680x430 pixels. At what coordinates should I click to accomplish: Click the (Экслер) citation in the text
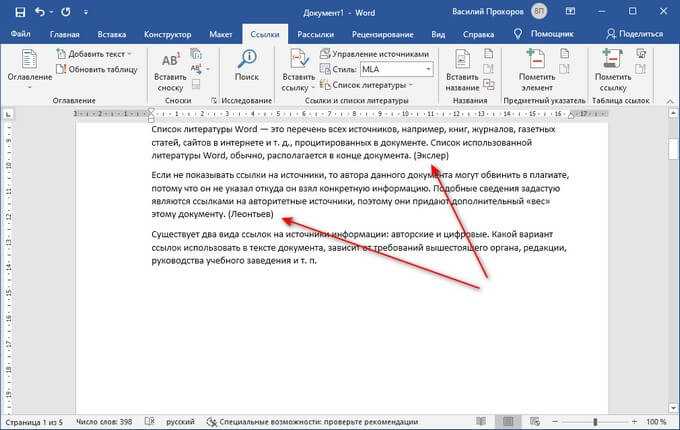431,156
